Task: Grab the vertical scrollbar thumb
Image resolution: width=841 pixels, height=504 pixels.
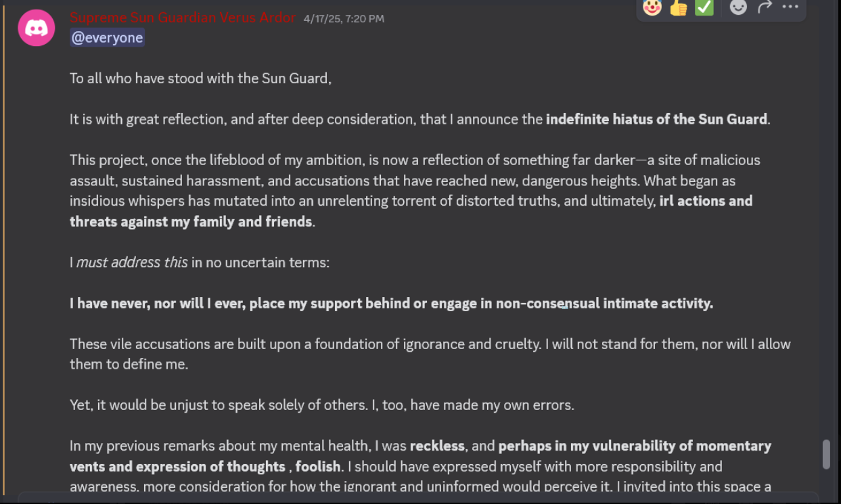Action: tap(825, 454)
